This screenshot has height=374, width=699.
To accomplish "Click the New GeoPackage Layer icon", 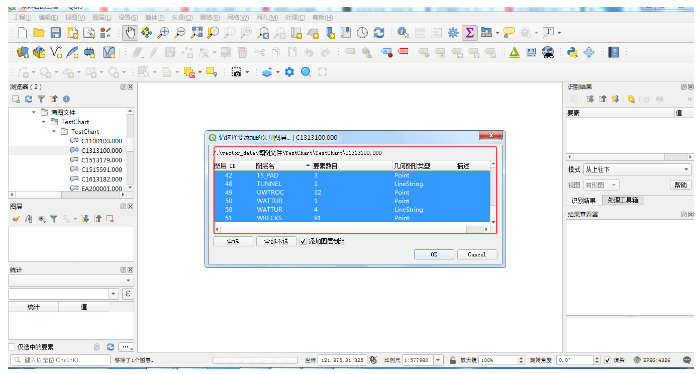I will (x=39, y=52).
